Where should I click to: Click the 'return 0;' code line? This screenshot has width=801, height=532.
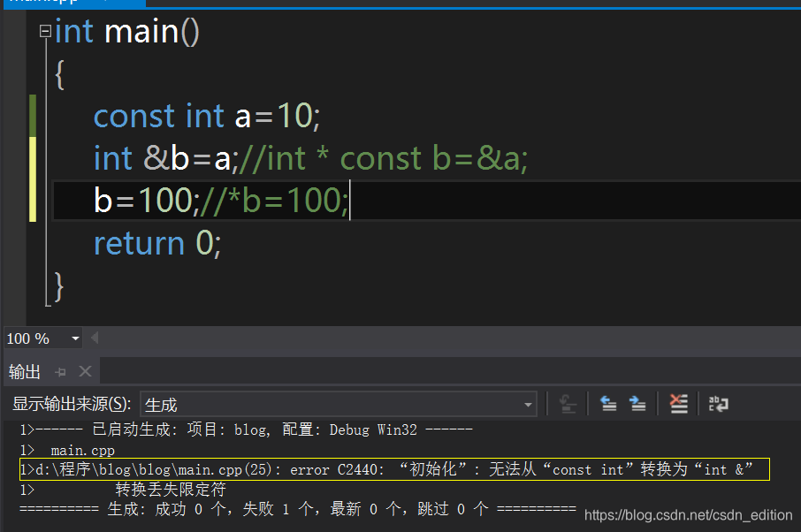(157, 242)
